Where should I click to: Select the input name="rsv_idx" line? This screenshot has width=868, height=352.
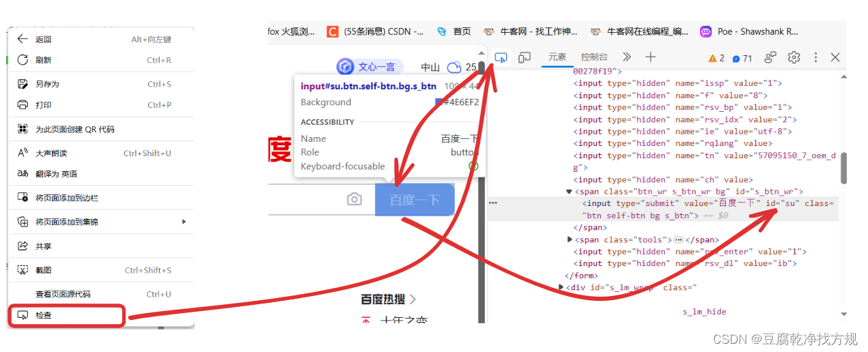click(x=685, y=119)
